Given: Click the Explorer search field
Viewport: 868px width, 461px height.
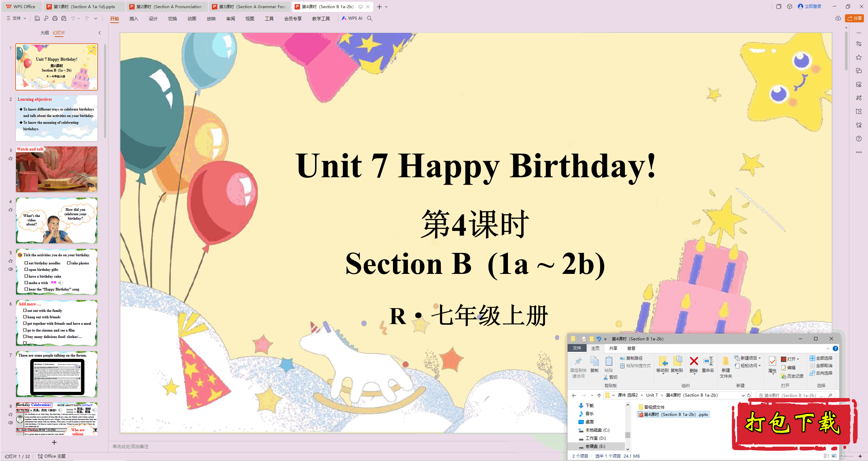Looking at the screenshot, I should click(x=795, y=395).
